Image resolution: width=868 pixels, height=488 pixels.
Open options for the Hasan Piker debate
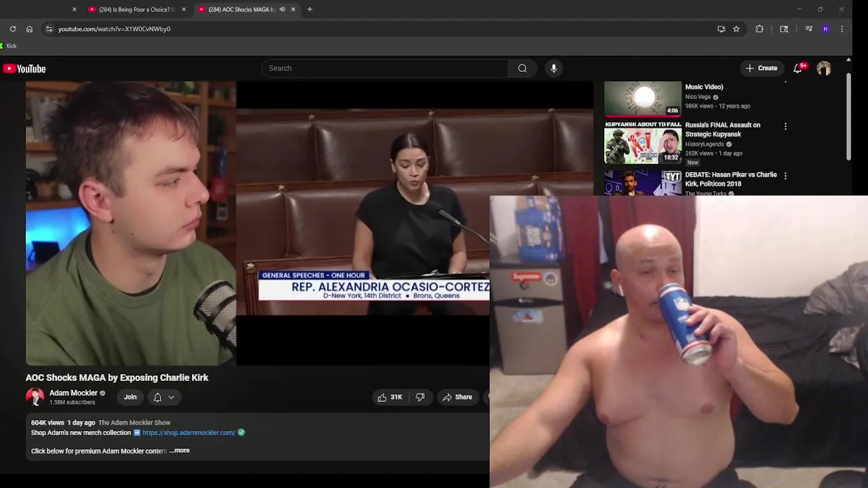785,176
